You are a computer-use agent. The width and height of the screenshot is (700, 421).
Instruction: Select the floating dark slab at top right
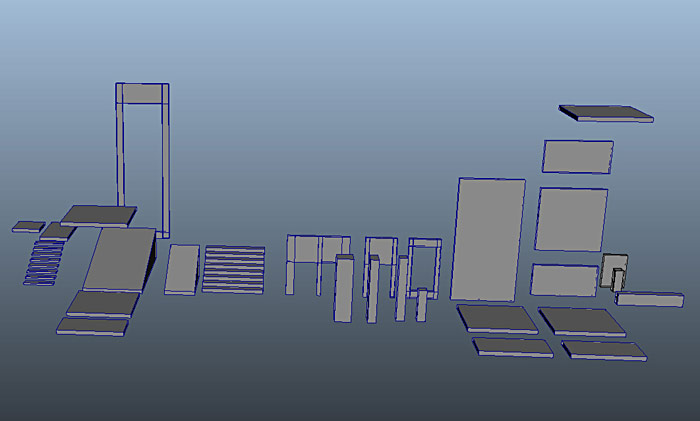[x=605, y=113]
